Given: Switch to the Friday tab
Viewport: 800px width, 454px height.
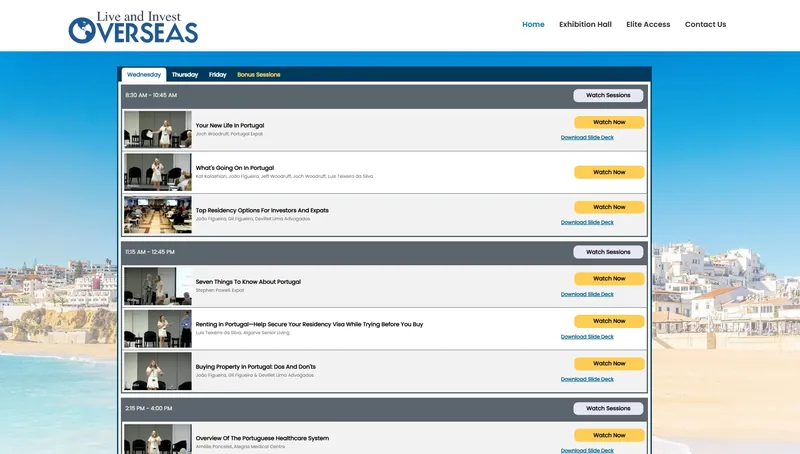Looking at the screenshot, I should click(217, 74).
